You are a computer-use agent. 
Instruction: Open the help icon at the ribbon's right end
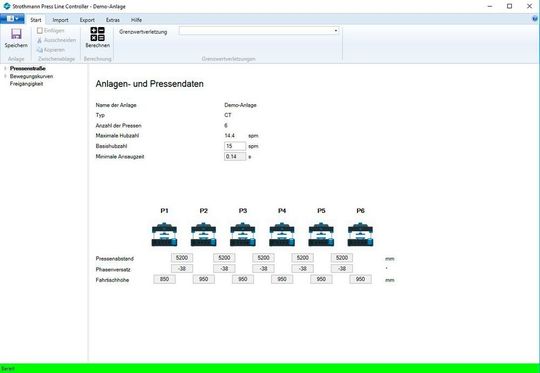pos(535,19)
